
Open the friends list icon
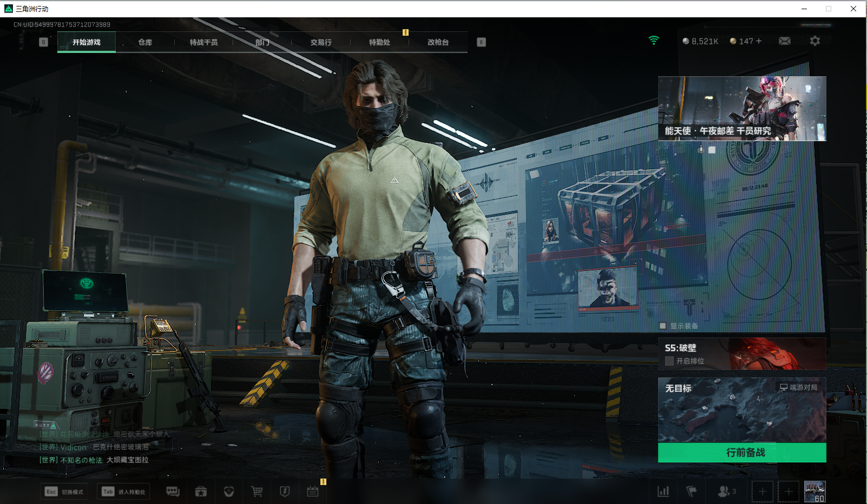pos(726,492)
